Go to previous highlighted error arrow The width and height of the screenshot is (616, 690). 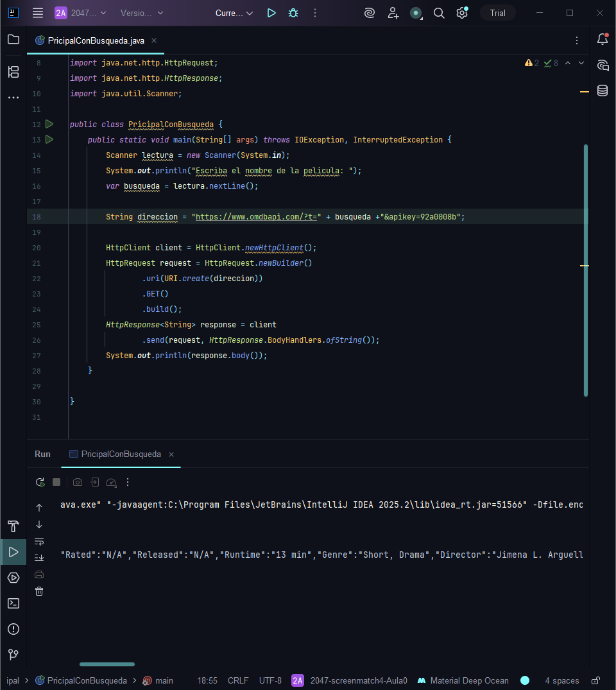568,63
